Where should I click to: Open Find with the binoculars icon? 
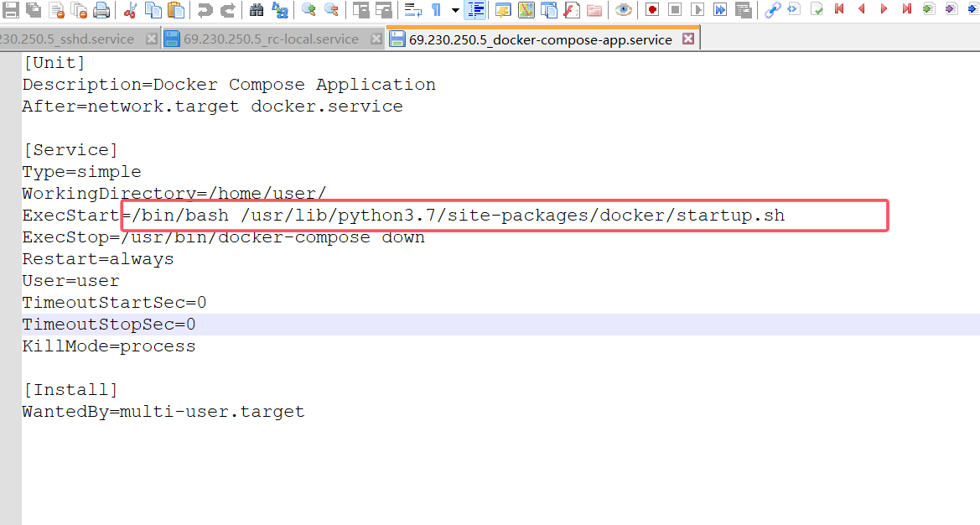click(x=257, y=9)
